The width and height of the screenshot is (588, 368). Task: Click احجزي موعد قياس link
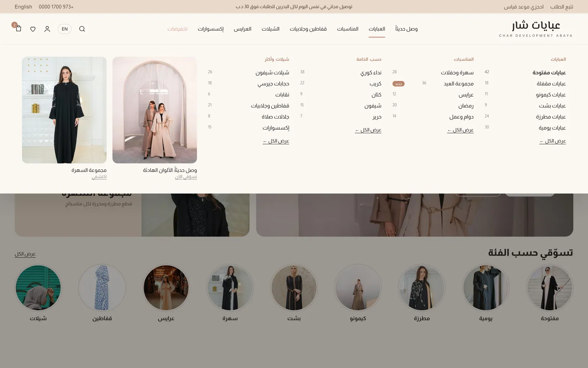[524, 7]
